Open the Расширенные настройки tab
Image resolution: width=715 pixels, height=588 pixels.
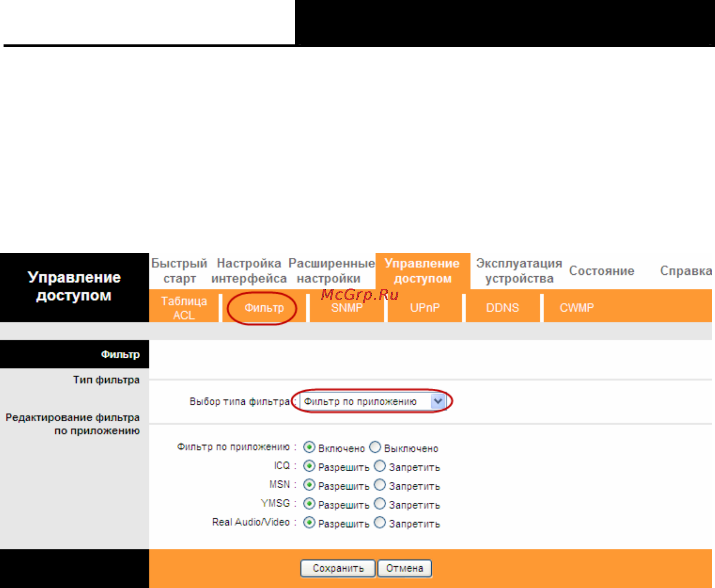click(332, 270)
